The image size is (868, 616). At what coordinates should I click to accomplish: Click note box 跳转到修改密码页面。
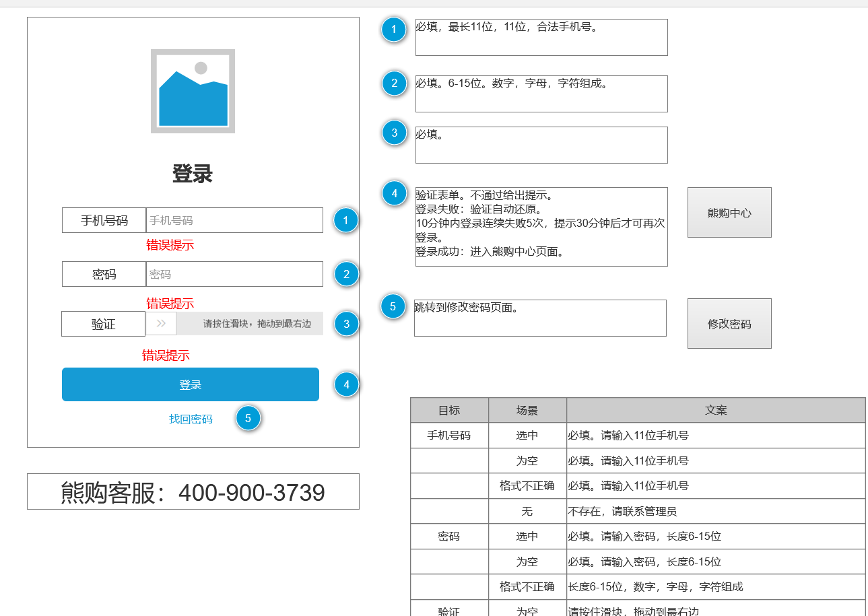click(540, 318)
